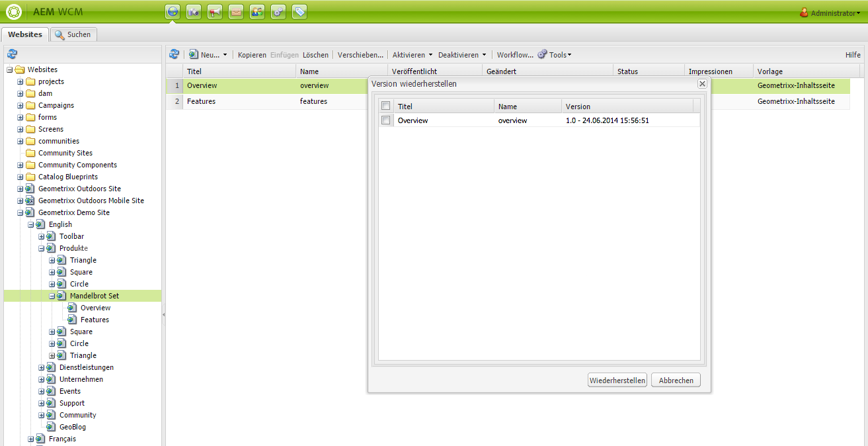Screen dimensions: 868x446
Task: Open the Tagging tag icon in top bar
Action: point(299,11)
